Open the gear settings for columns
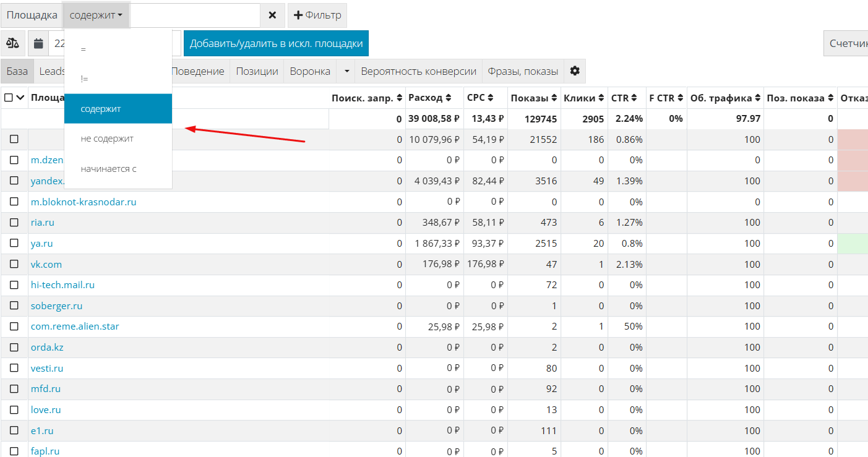Image resolution: width=868 pixels, height=457 pixels. coord(575,71)
